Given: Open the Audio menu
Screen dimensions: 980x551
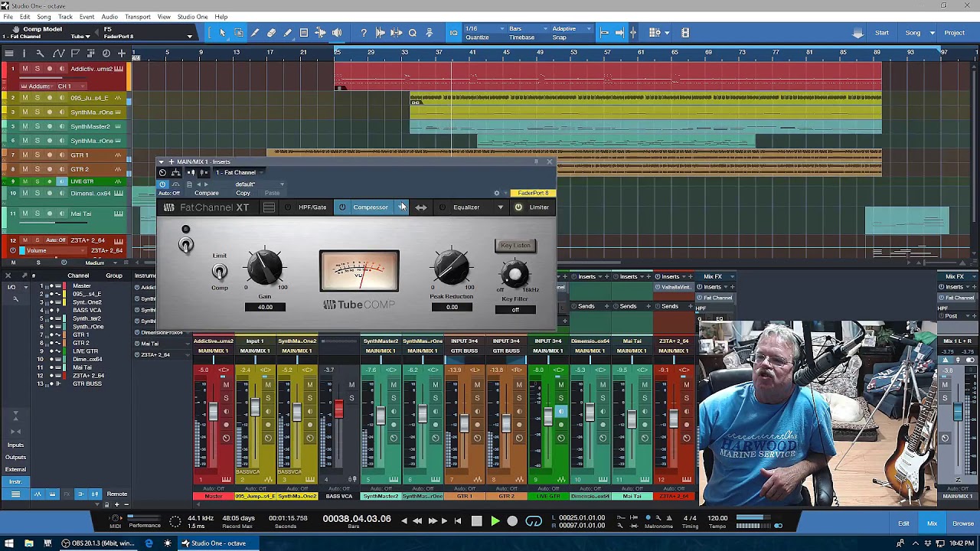Looking at the screenshot, I should (109, 17).
